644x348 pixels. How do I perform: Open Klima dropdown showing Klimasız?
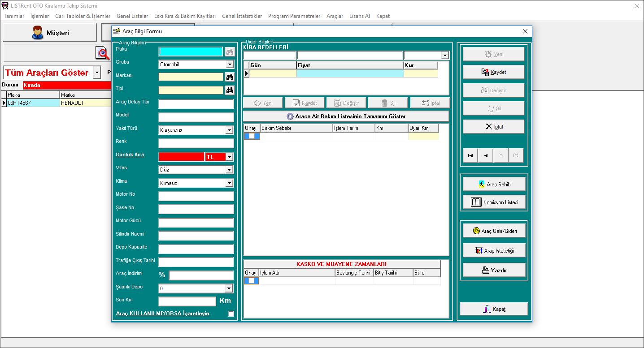coord(230,183)
